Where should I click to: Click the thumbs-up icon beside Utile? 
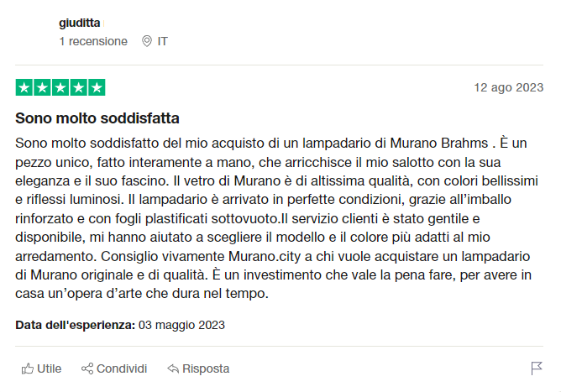click(28, 368)
